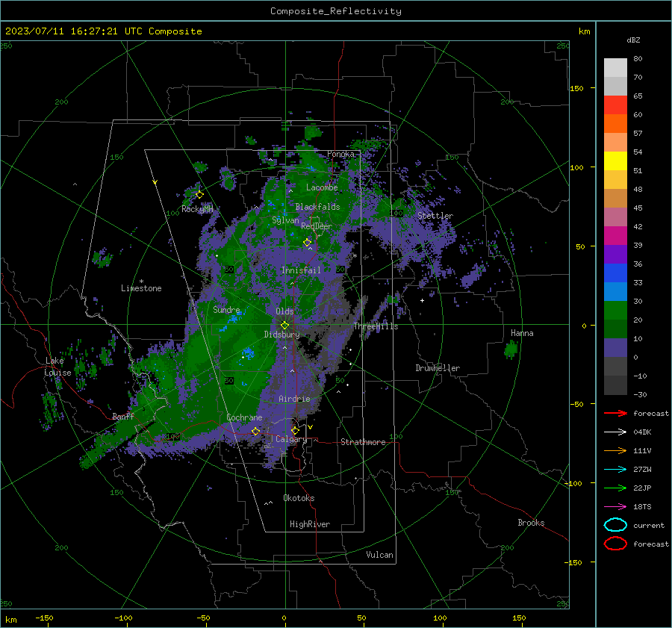
Task: Click the yellow diamond marker above Calgary
Action: point(295,430)
